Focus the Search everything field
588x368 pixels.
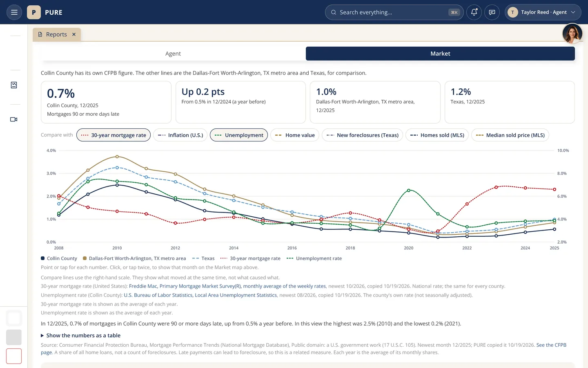pyautogui.click(x=394, y=12)
